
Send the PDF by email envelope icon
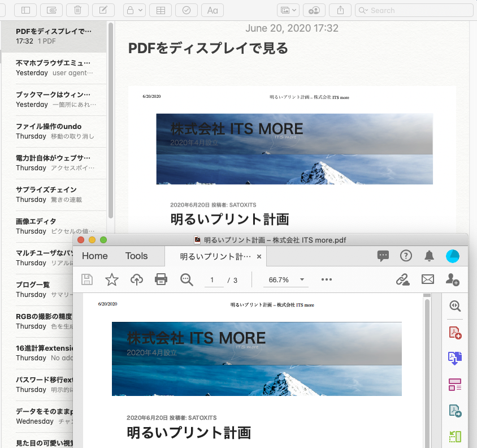[x=428, y=279]
